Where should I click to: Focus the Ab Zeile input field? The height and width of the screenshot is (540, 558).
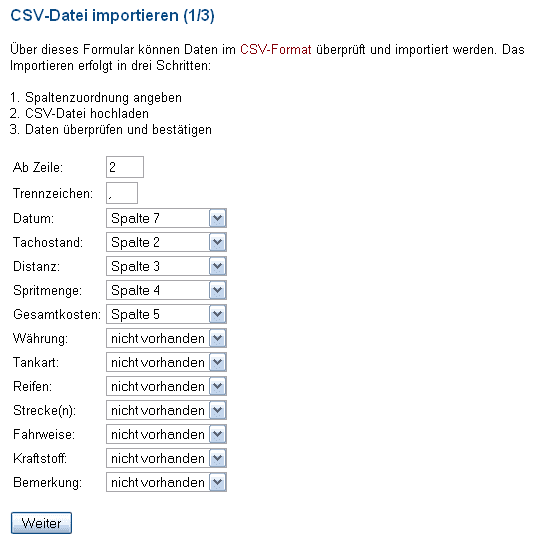pyautogui.click(x=125, y=167)
